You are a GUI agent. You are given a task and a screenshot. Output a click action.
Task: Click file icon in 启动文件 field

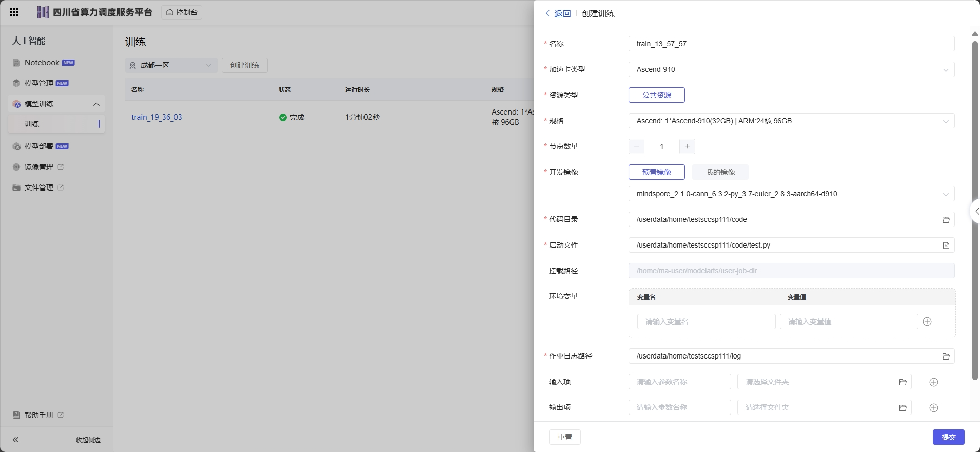946,246
